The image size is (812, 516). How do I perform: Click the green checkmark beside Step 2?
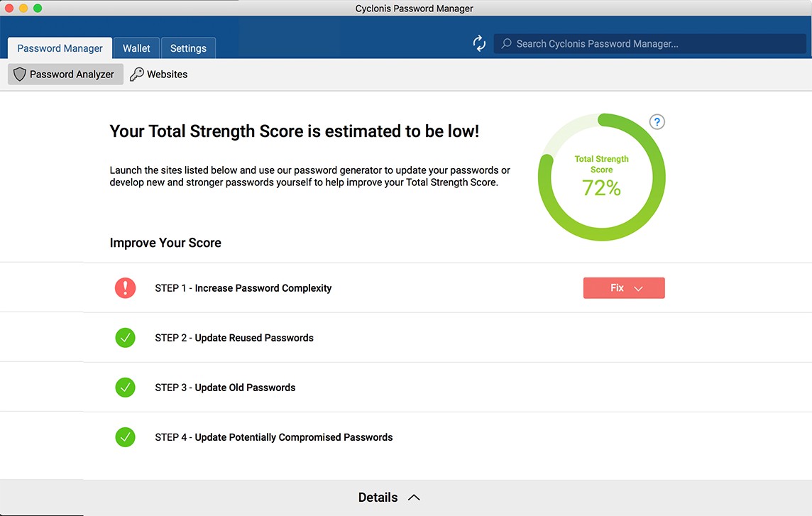click(x=125, y=338)
